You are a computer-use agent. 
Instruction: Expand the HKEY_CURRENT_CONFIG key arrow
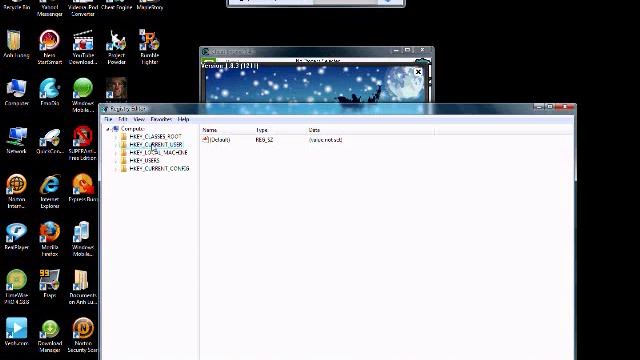point(116,169)
